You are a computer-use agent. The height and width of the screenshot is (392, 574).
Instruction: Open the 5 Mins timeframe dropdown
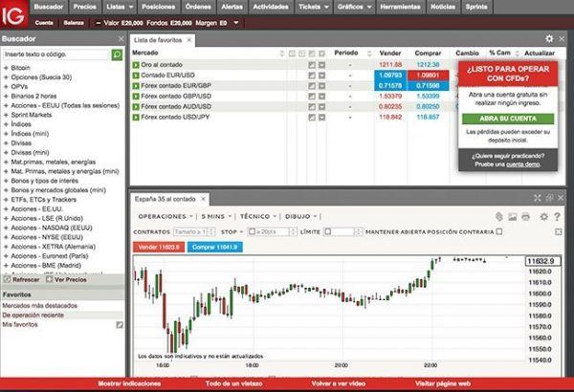pyautogui.click(x=216, y=216)
